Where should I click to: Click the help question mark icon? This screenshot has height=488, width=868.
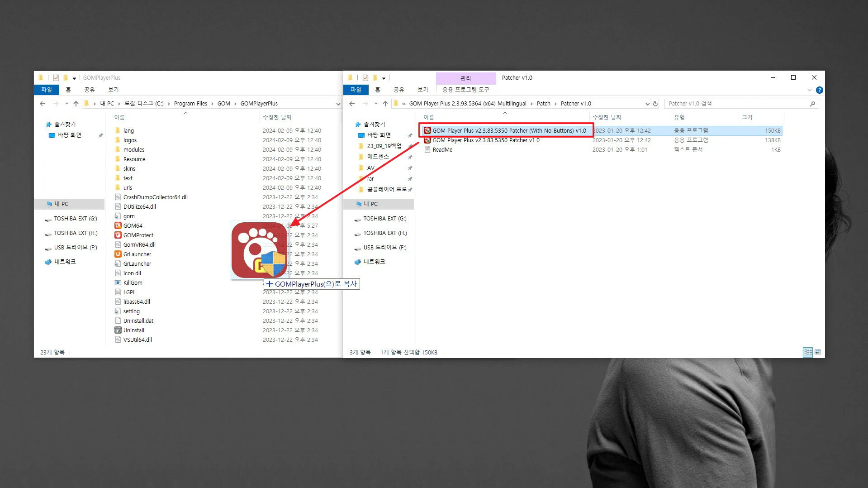coord(819,90)
